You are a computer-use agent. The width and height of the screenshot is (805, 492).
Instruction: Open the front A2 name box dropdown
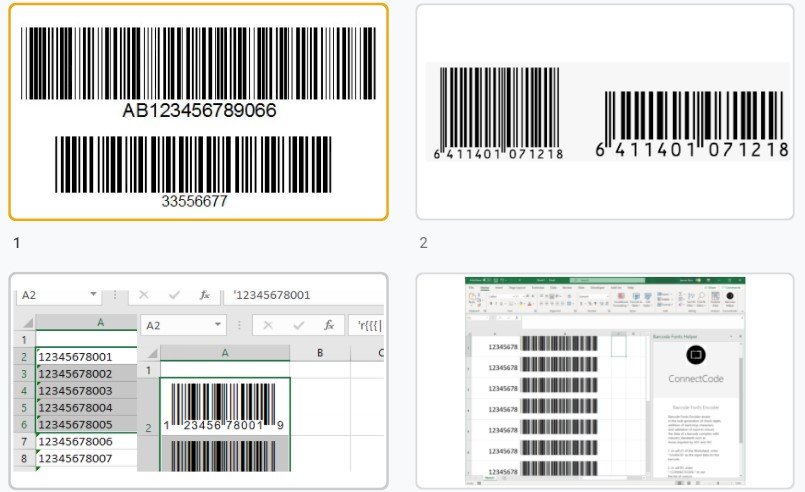click(x=218, y=325)
